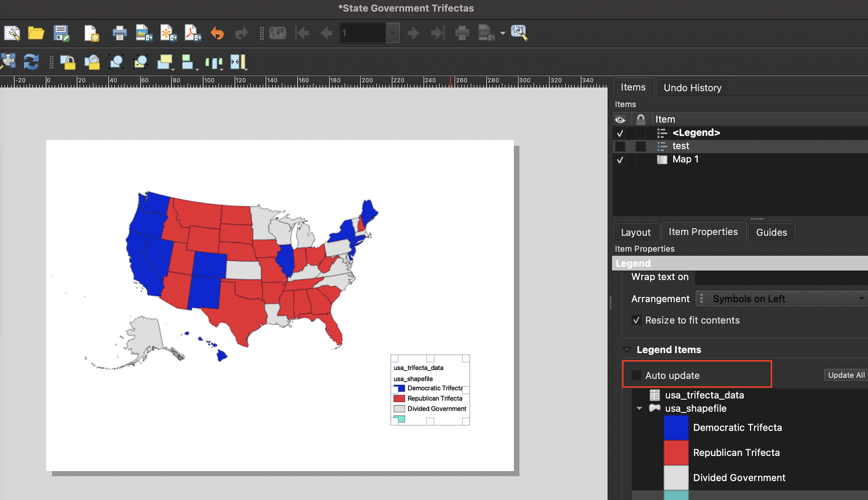Open Atlas settings wrench icon
The height and width of the screenshot is (500, 868).
[519, 33]
